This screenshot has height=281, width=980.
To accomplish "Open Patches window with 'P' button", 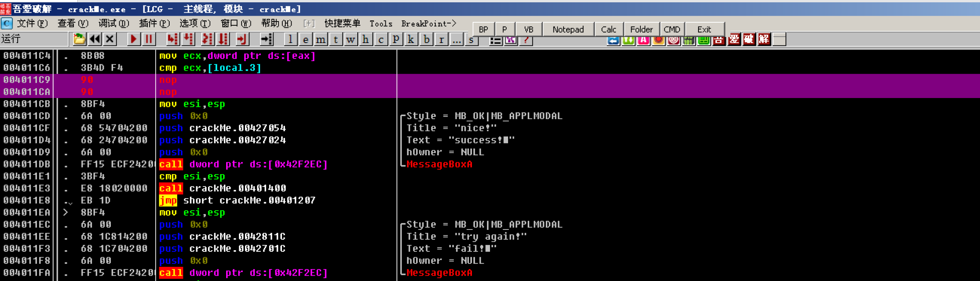I will (x=396, y=39).
